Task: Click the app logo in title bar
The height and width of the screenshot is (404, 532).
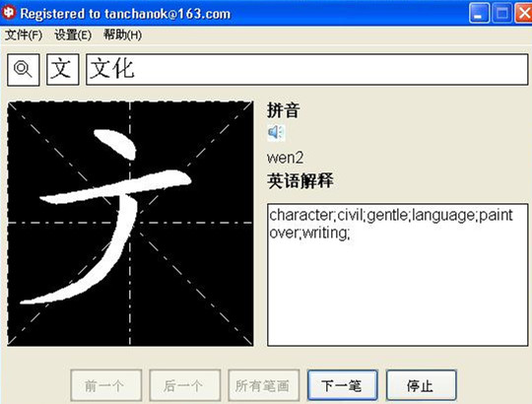Action: pos(9,12)
